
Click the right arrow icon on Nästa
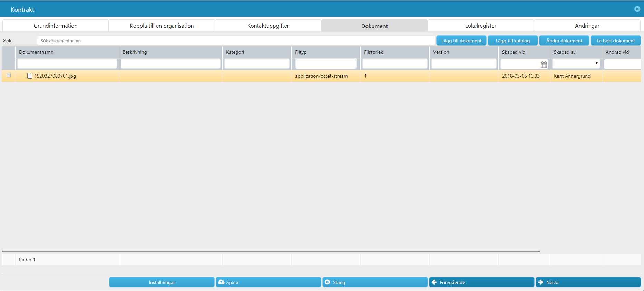540,282
